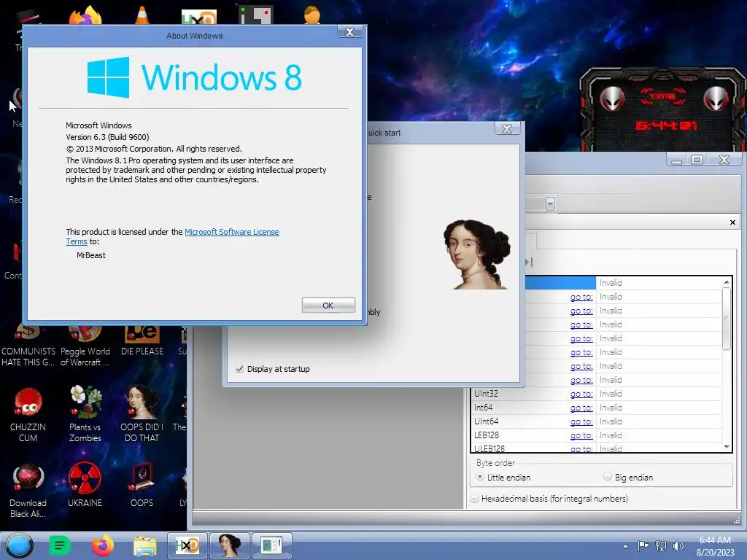Screen dimensions: 747x560
Task: Open the Start orb on the taskbar
Action: tap(19, 545)
